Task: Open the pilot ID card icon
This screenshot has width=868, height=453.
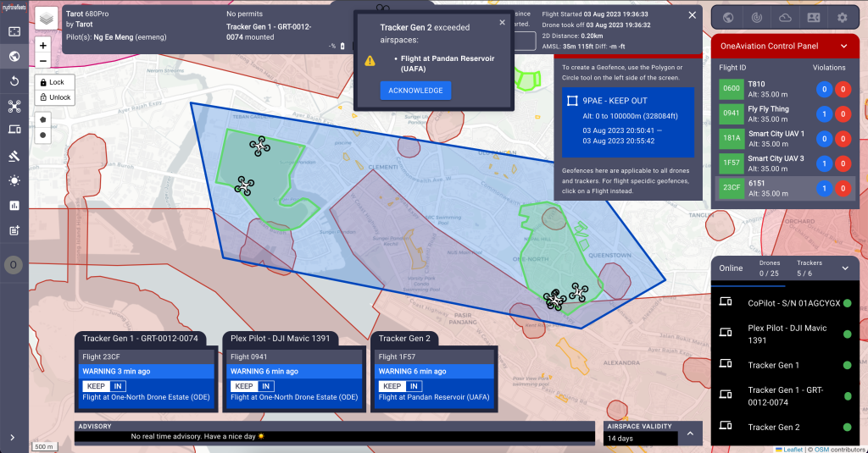Action: [x=813, y=17]
